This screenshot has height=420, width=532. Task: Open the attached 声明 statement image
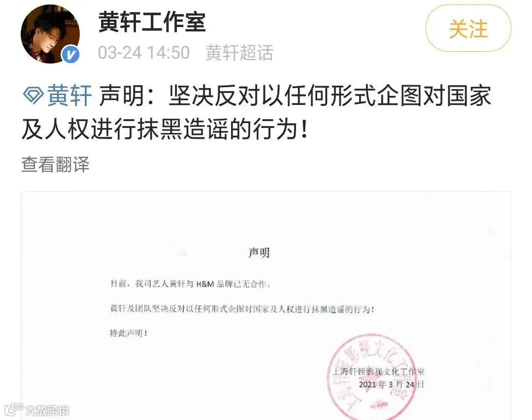[266, 306]
